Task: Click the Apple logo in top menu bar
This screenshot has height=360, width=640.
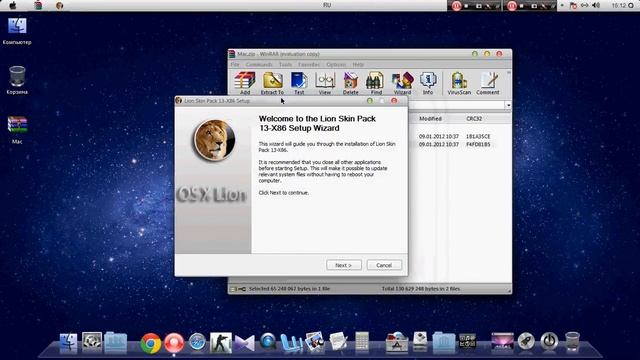Action: (13, 5)
